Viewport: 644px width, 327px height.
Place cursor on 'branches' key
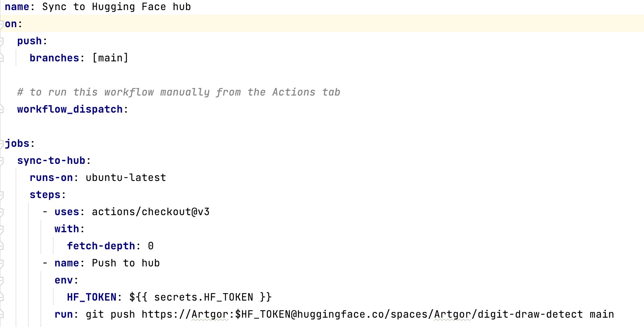pyautogui.click(x=54, y=58)
